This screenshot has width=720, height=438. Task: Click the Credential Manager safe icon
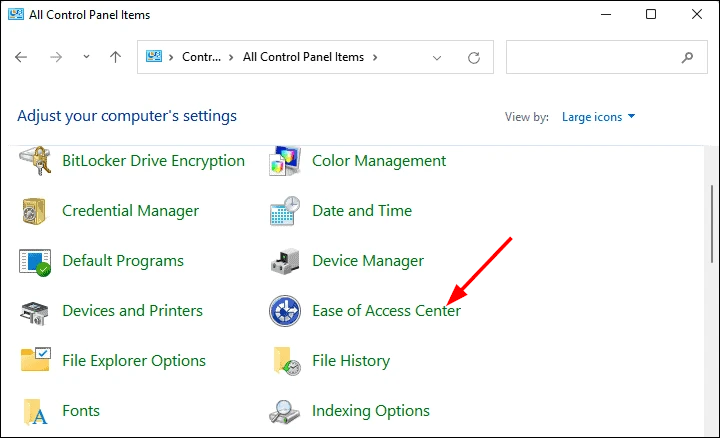36,211
